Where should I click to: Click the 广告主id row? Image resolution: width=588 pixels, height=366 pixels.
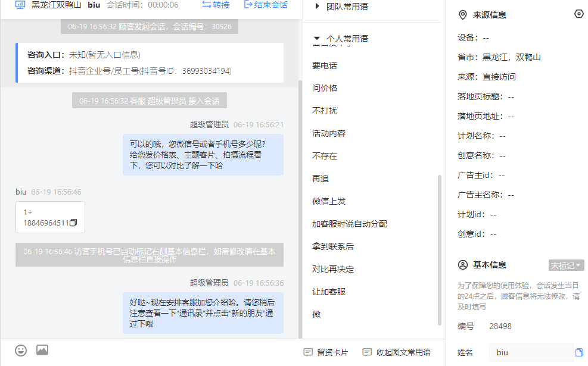coord(481,175)
